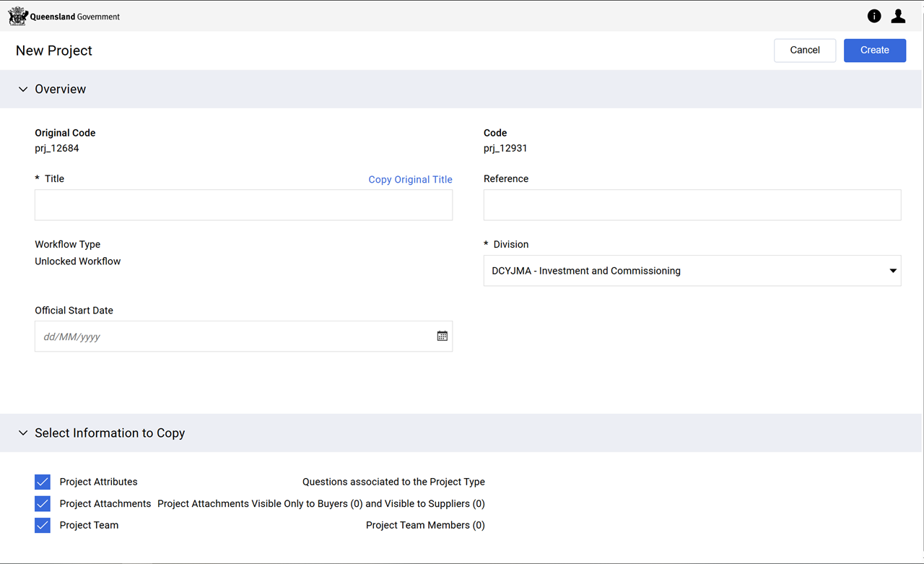924x564 pixels.
Task: Open the Division dropdown arrow
Action: click(x=892, y=271)
